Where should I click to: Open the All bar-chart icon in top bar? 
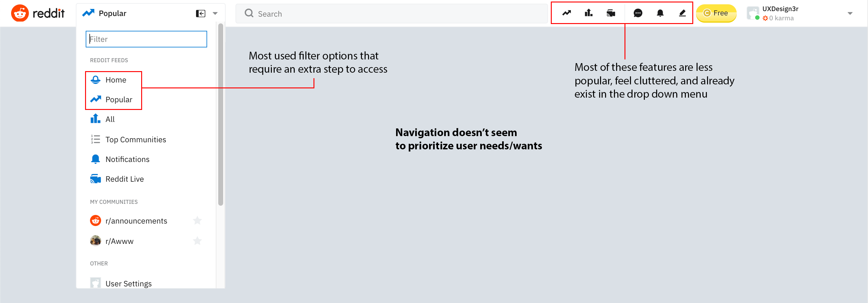[x=589, y=13]
